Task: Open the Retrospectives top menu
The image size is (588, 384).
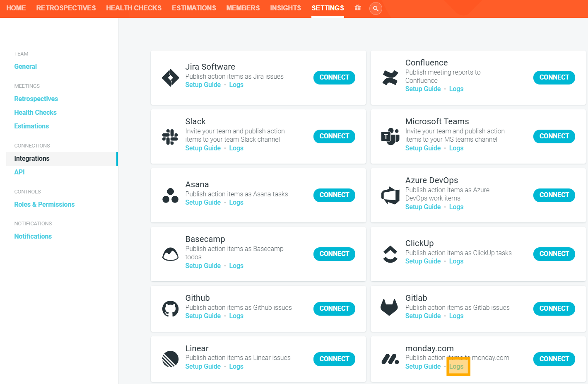Action: (66, 8)
